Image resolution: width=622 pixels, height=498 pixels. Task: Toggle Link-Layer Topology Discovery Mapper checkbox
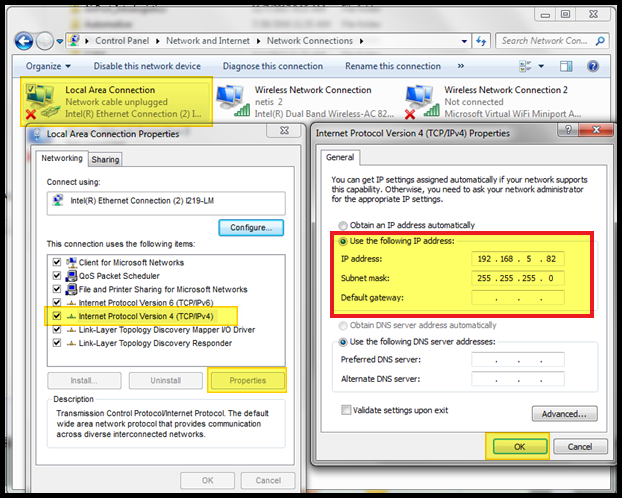coord(57,330)
